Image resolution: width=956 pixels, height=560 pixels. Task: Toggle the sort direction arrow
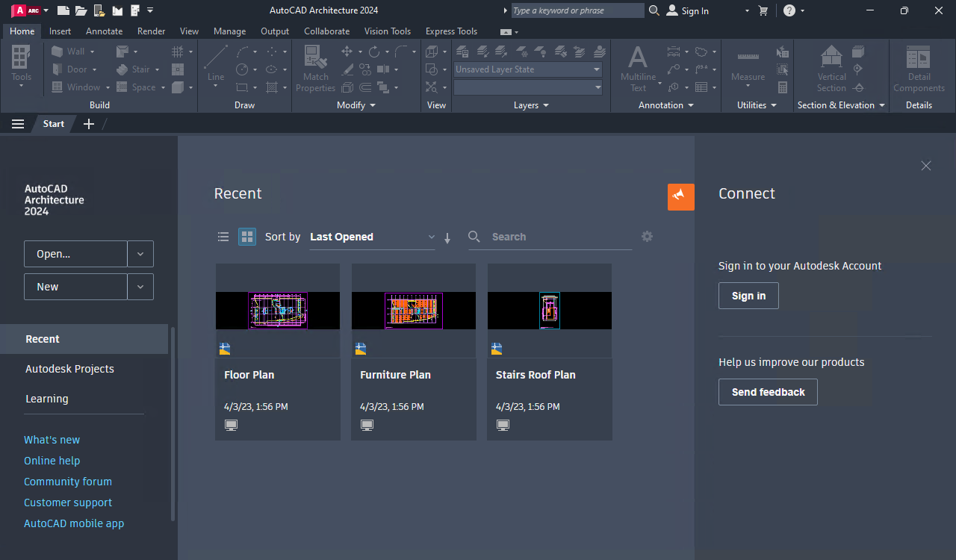(447, 238)
